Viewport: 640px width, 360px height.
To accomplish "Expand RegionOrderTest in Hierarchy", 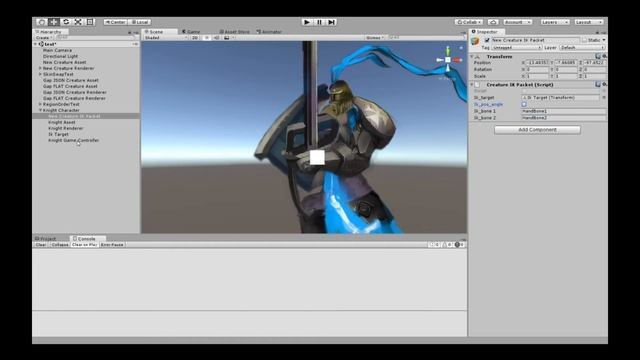I will (40, 104).
